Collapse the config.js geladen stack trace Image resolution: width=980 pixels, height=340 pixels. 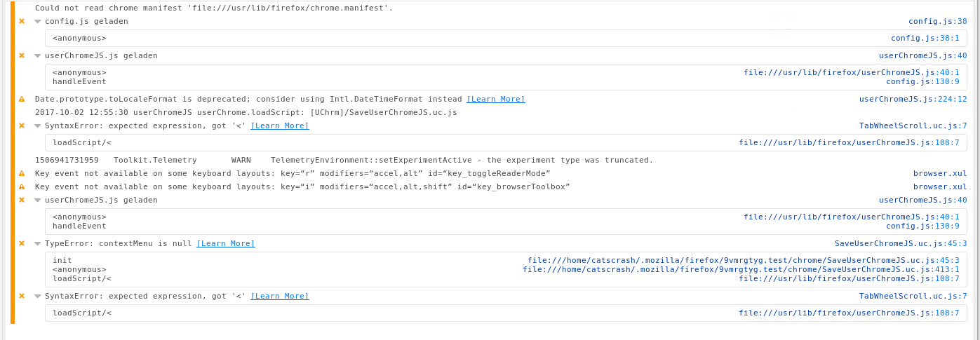38,22
